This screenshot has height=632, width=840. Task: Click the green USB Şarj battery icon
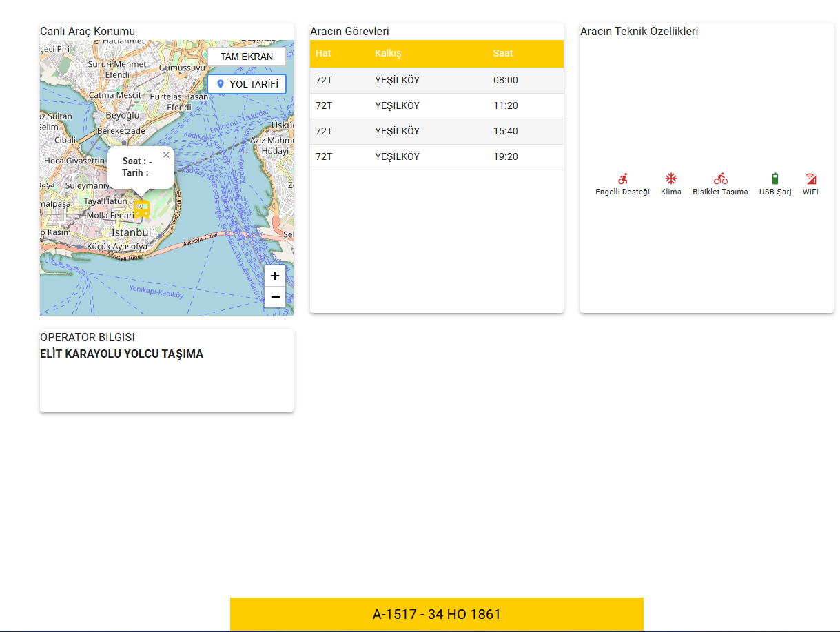click(775, 179)
